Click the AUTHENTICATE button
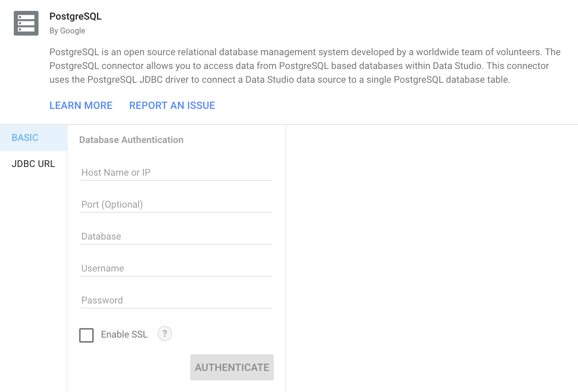 coord(232,367)
